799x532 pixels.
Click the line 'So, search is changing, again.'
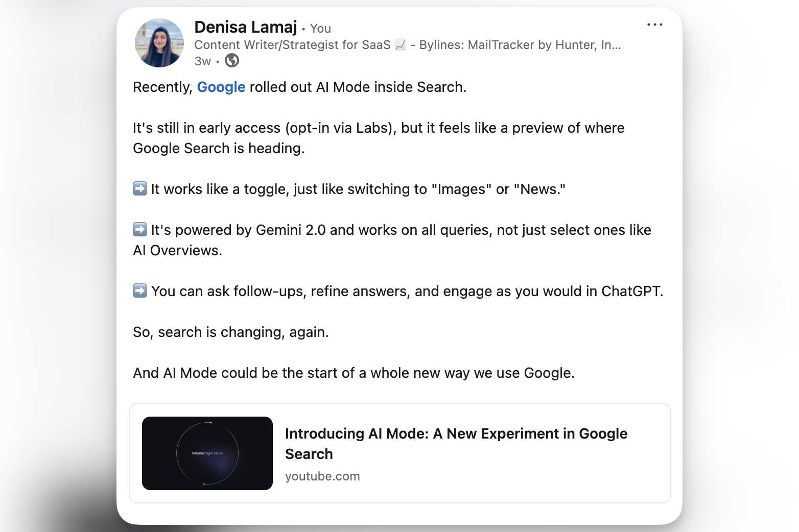point(231,332)
